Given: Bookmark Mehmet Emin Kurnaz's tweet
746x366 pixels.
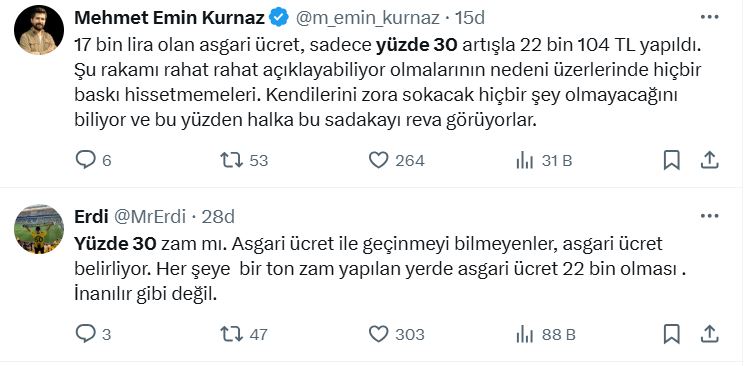Looking at the screenshot, I should (671, 160).
